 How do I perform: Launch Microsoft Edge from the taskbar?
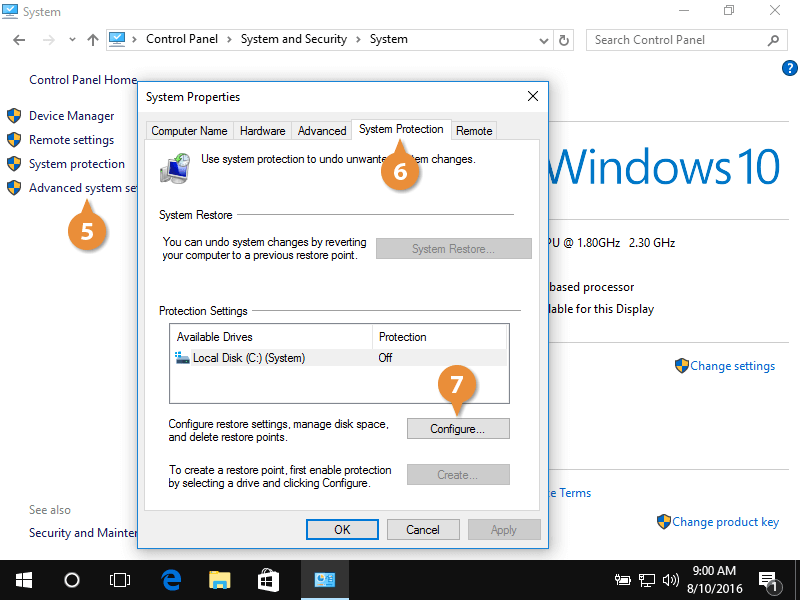pyautogui.click(x=170, y=579)
